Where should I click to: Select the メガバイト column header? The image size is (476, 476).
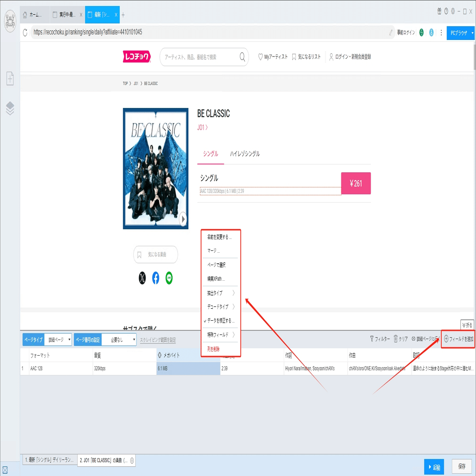pyautogui.click(x=188, y=355)
